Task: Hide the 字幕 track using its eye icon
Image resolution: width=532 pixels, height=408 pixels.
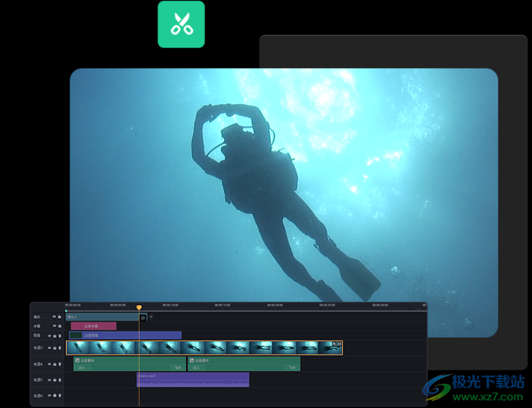Action: click(54, 326)
